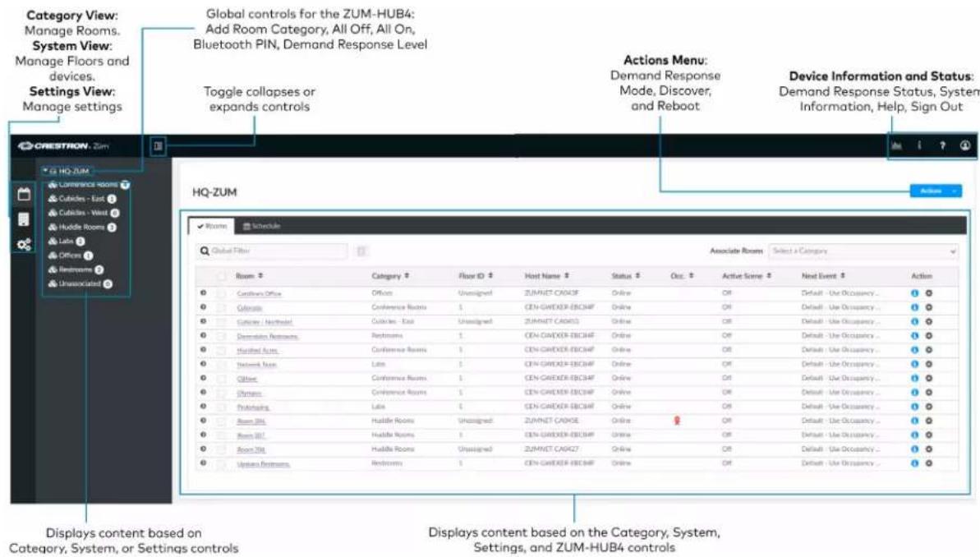Sort table by Host Name column

click(x=547, y=276)
